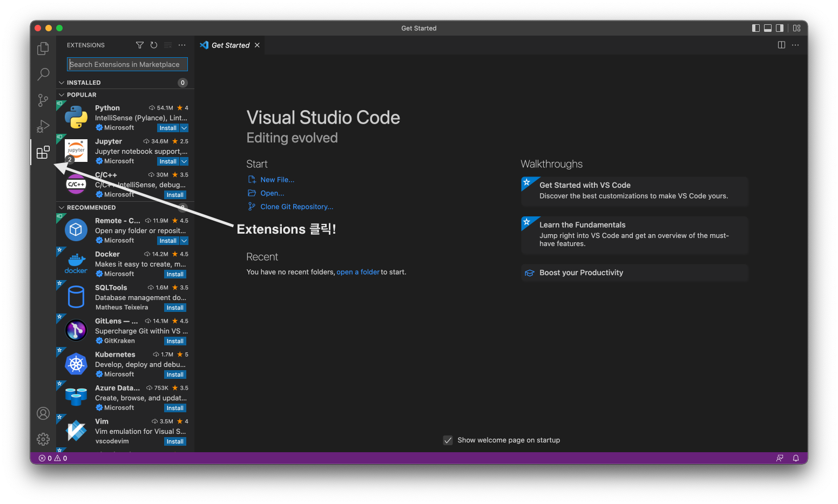This screenshot has width=838, height=504.
Task: Open notifications bell in status bar
Action: pyautogui.click(x=796, y=458)
